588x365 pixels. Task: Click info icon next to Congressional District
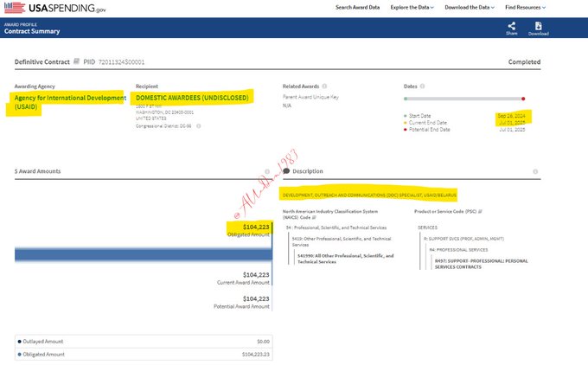click(198, 126)
